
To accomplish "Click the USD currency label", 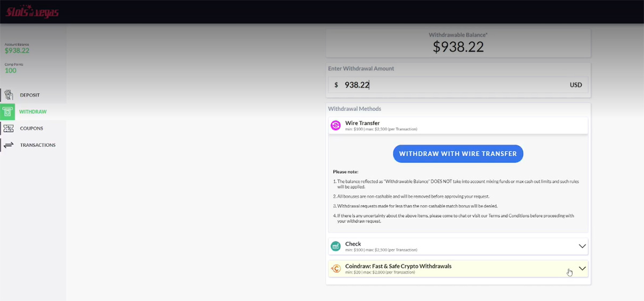I will (575, 85).
